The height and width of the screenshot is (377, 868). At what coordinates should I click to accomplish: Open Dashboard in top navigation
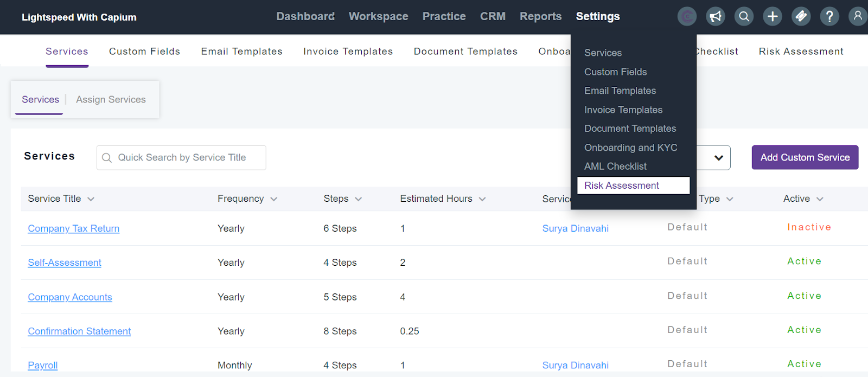coord(305,16)
